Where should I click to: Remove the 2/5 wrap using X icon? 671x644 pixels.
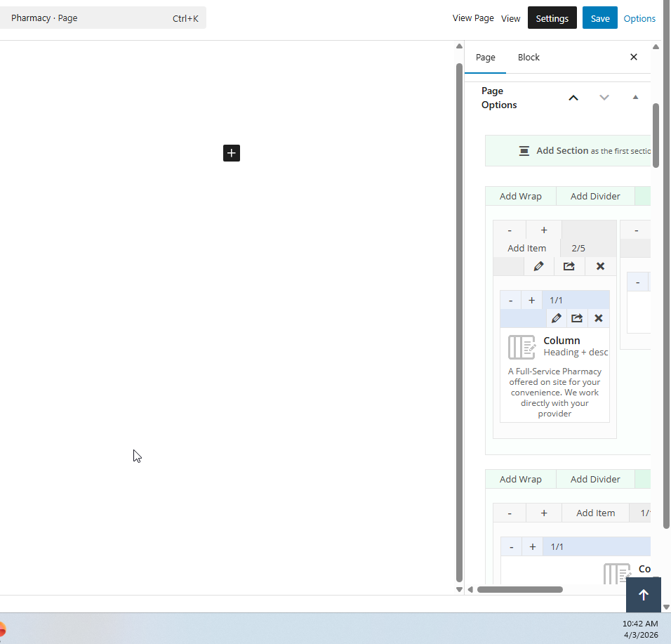(600, 266)
